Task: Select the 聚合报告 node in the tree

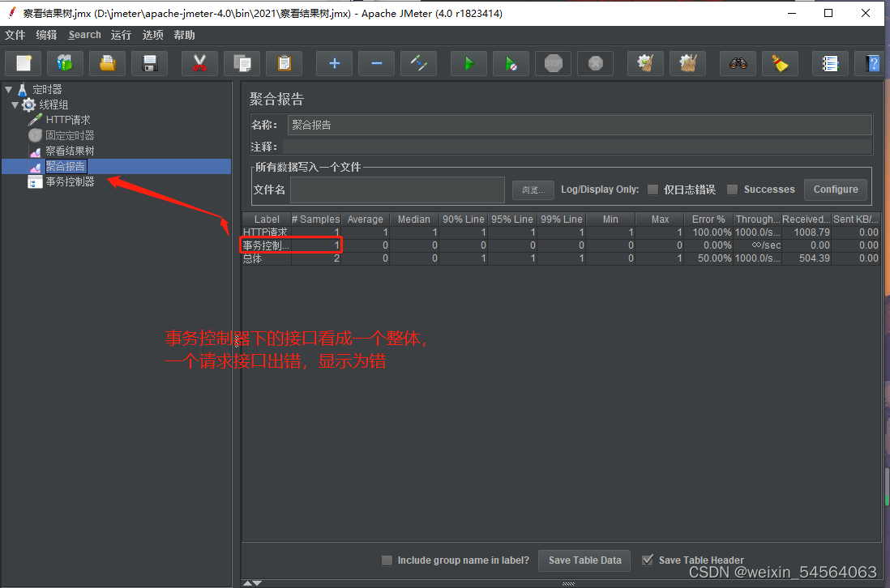Action: pos(66,166)
